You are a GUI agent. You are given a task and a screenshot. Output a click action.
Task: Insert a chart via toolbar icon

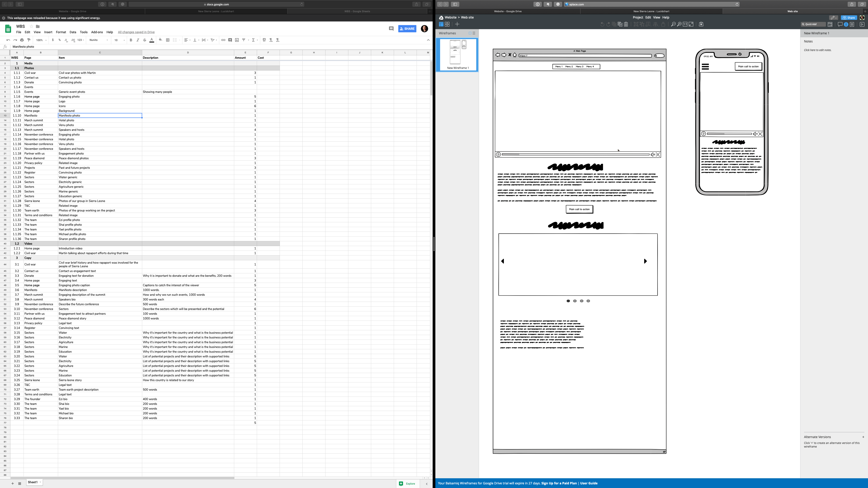[237, 40]
